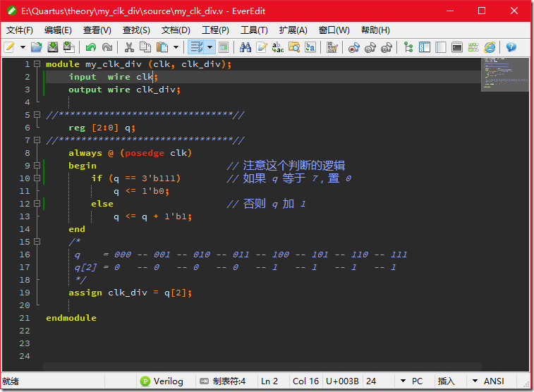Click the Copy icon
This screenshot has width=534, height=392.
(x=145, y=47)
